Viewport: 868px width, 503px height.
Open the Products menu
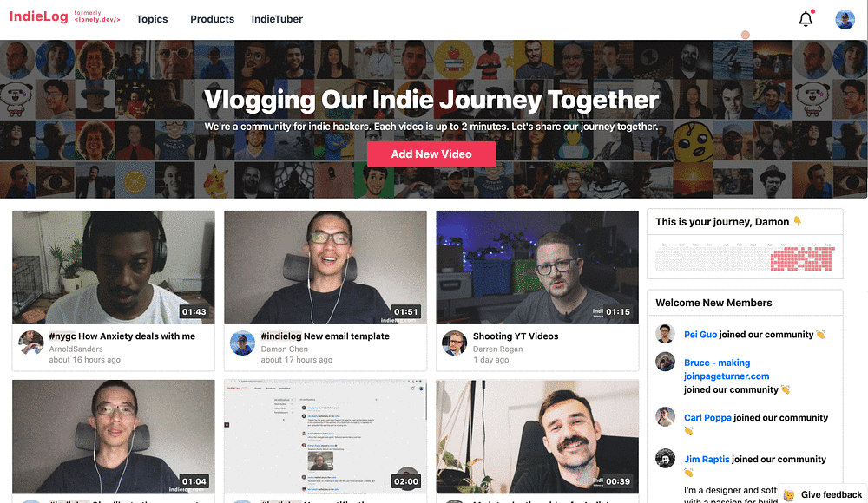click(212, 19)
